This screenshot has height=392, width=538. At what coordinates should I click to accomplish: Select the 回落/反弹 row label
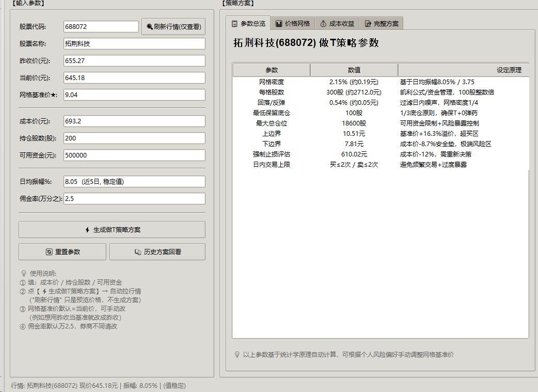(272, 103)
